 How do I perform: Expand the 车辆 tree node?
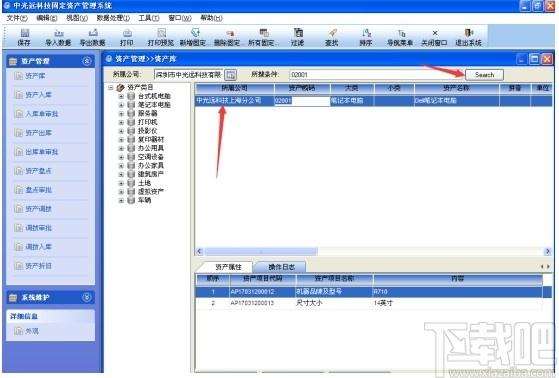pyautogui.click(x=121, y=200)
